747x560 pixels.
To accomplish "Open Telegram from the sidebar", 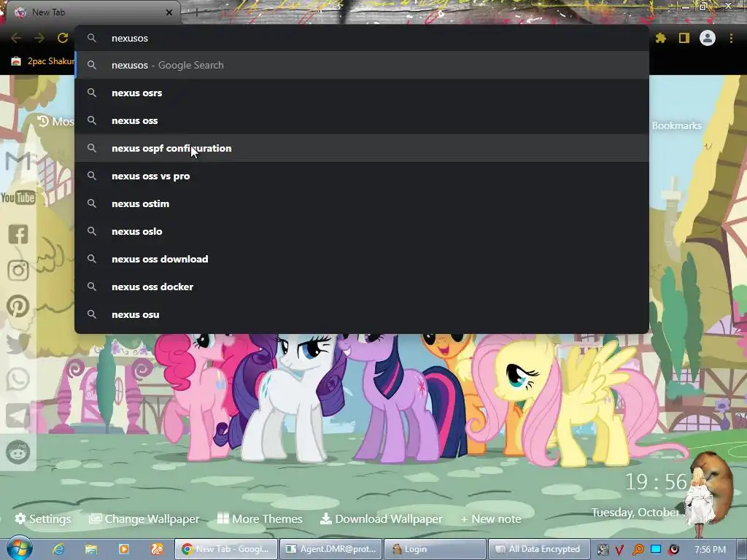I will [x=18, y=416].
